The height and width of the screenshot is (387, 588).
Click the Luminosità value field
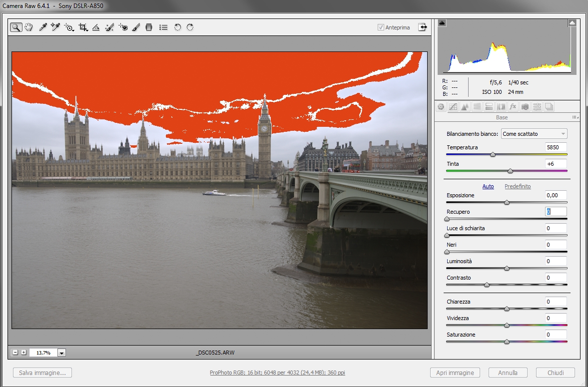point(556,261)
